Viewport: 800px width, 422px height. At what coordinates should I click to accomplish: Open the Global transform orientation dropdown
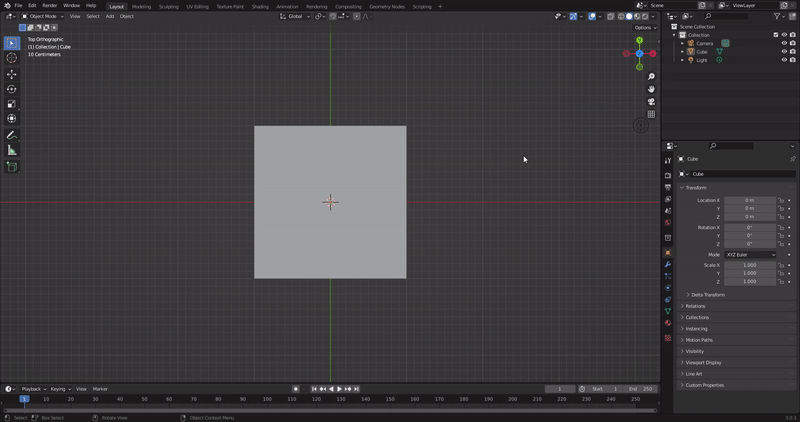click(x=295, y=16)
